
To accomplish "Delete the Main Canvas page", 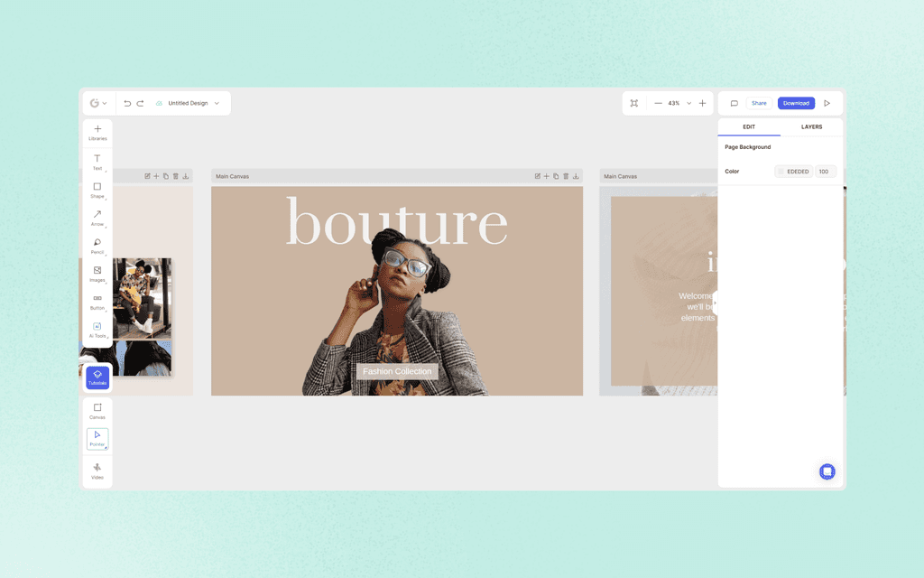I will tap(566, 176).
